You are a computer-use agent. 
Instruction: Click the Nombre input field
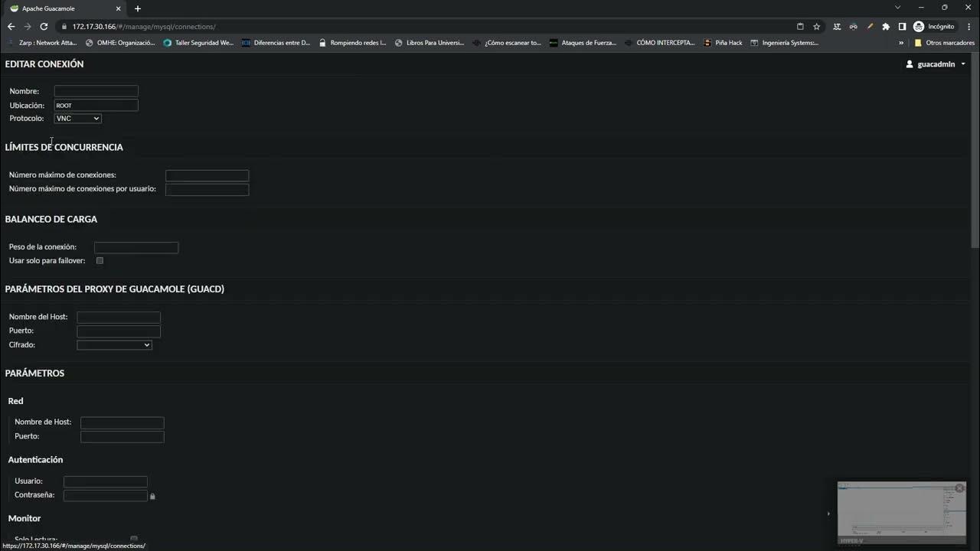[96, 91]
